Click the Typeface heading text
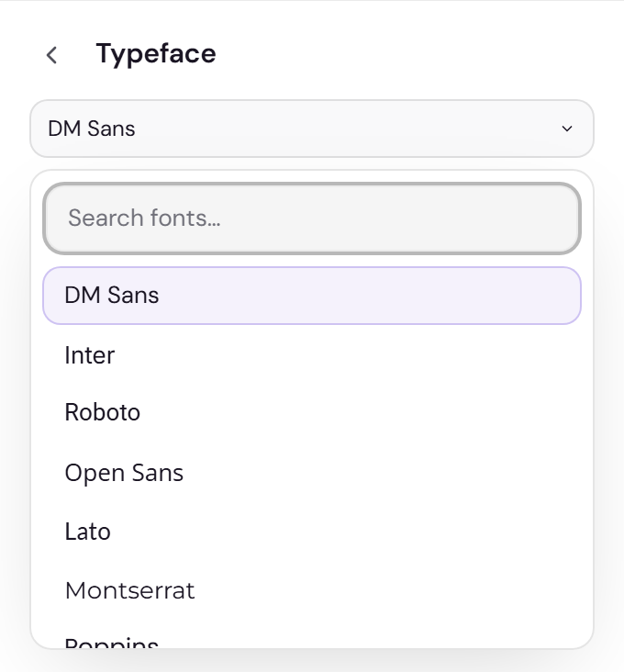The height and width of the screenshot is (672, 624). (x=156, y=54)
